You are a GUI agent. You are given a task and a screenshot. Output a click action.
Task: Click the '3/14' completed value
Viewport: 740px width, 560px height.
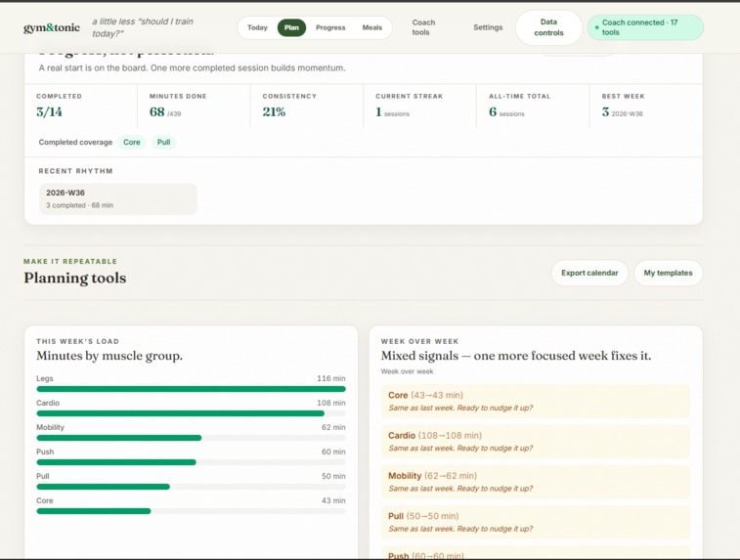click(x=49, y=111)
